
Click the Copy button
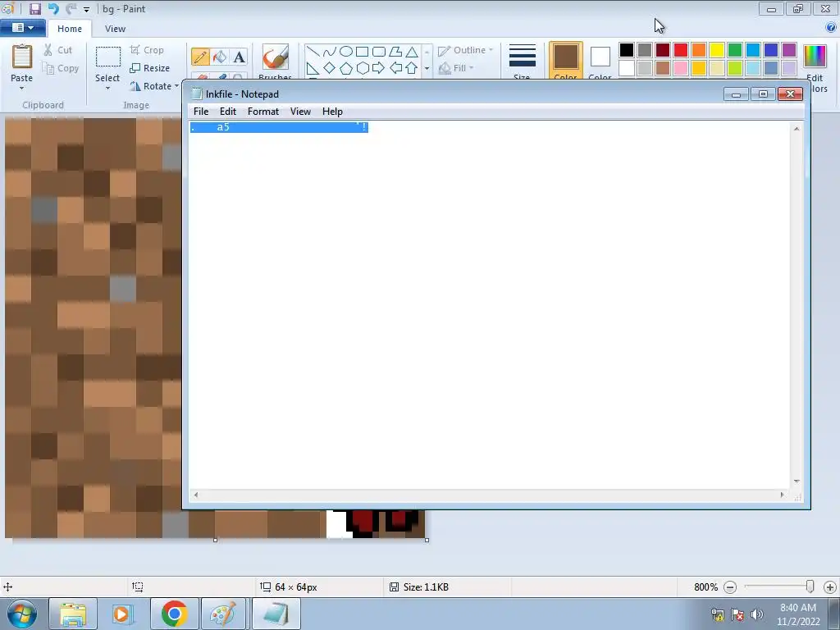pos(61,68)
